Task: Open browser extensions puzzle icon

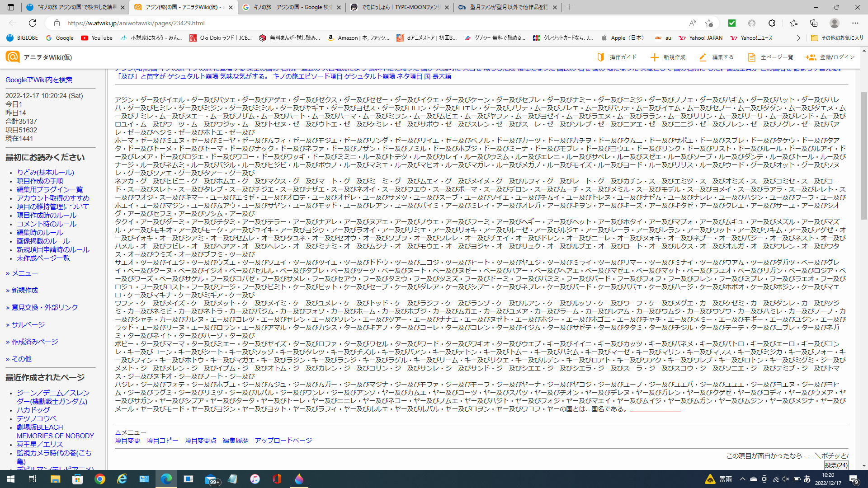Action: point(772,23)
